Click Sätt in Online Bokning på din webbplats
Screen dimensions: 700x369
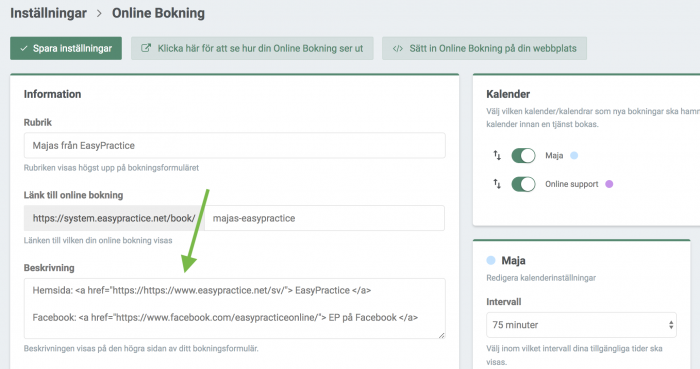click(x=484, y=48)
